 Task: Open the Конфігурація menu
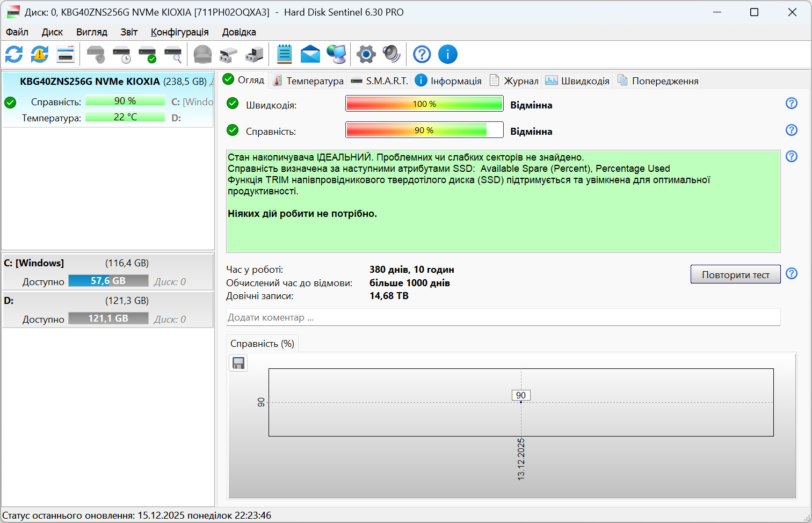pyautogui.click(x=179, y=32)
